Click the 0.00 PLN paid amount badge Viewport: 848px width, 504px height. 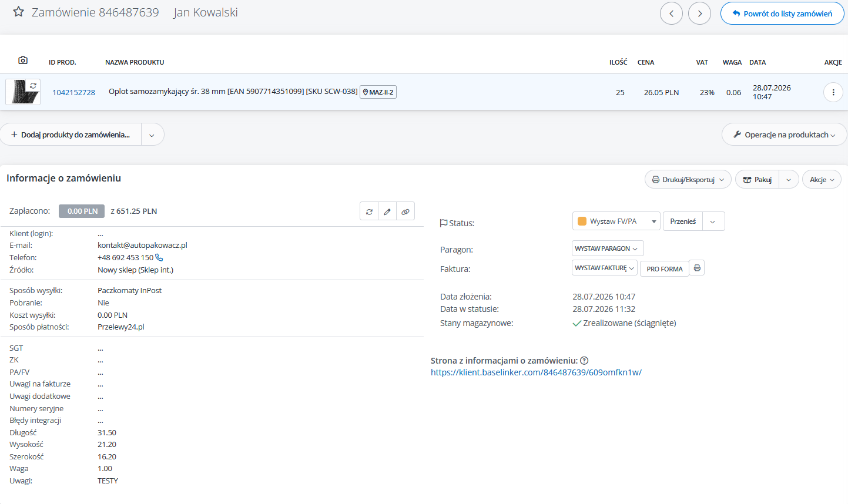point(82,211)
